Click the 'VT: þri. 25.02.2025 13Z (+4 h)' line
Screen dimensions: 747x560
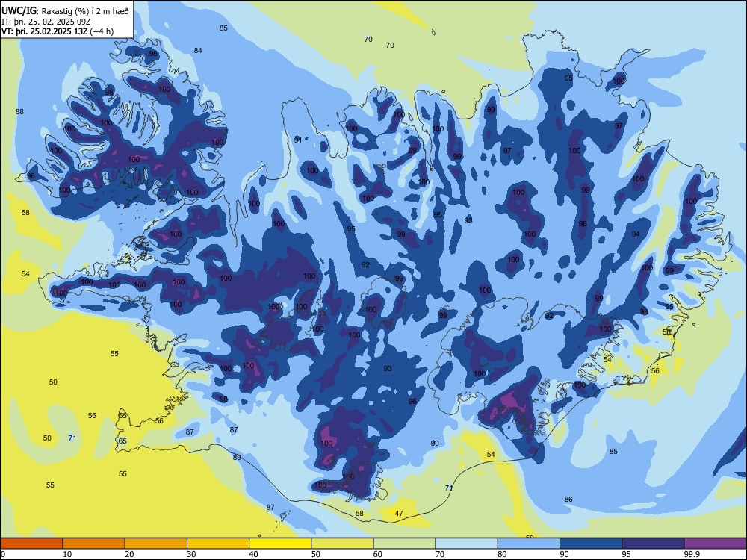(58, 31)
